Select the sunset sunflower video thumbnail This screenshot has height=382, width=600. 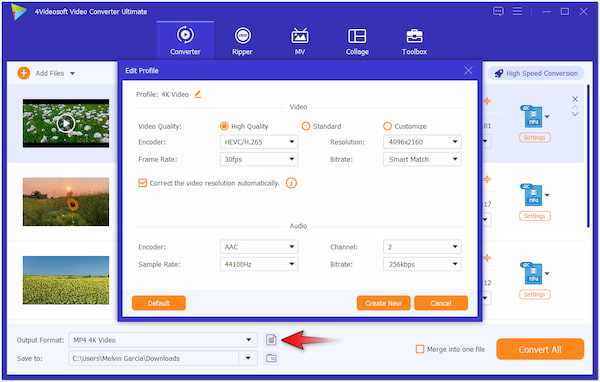click(x=66, y=202)
